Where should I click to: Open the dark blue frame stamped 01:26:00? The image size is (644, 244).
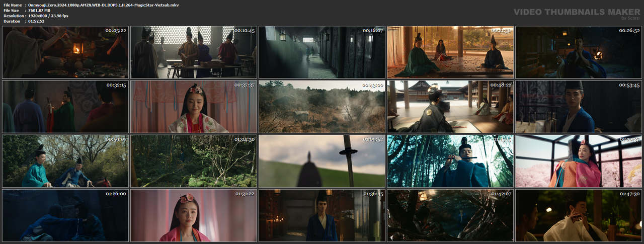click(65, 215)
